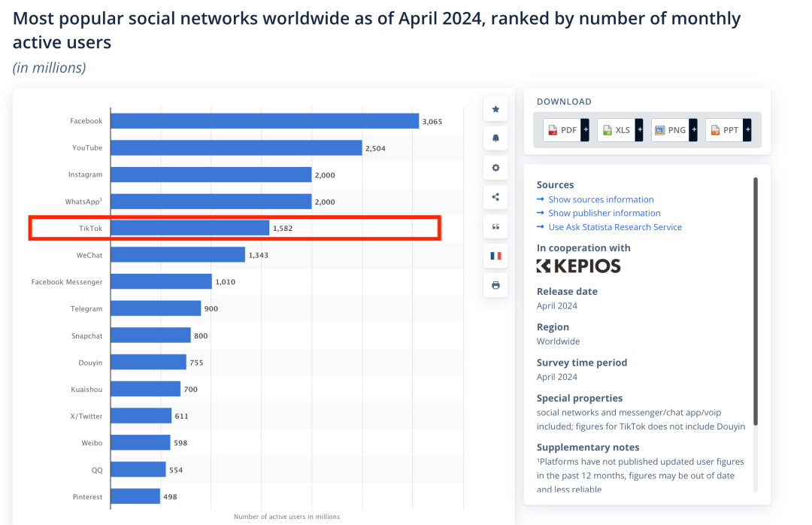Click the Pinterest axis label
Image resolution: width=812 pixels, height=525 pixels.
(87, 496)
